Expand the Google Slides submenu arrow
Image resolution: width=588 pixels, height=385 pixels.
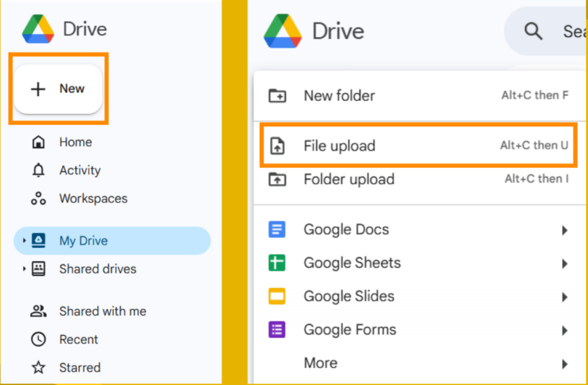coord(564,297)
